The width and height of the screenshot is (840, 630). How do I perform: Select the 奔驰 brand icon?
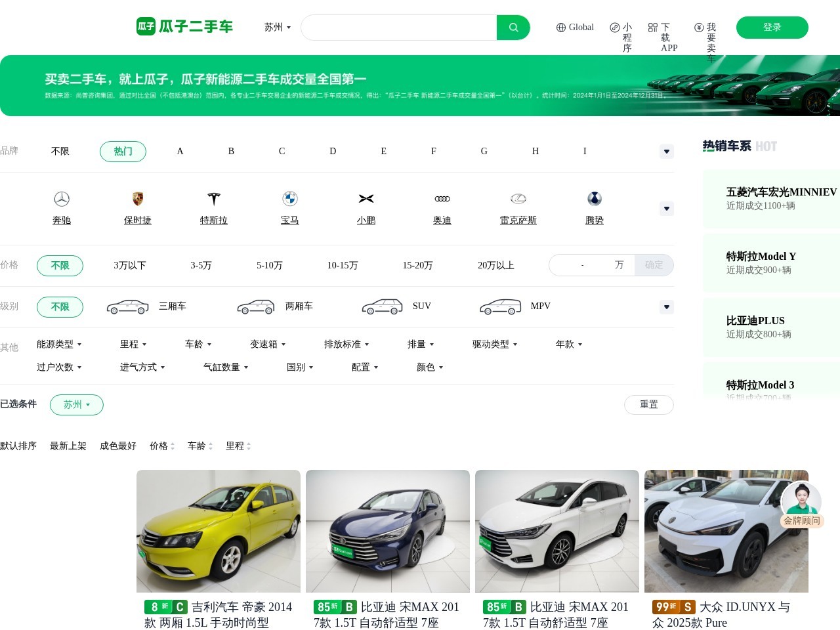click(x=61, y=199)
